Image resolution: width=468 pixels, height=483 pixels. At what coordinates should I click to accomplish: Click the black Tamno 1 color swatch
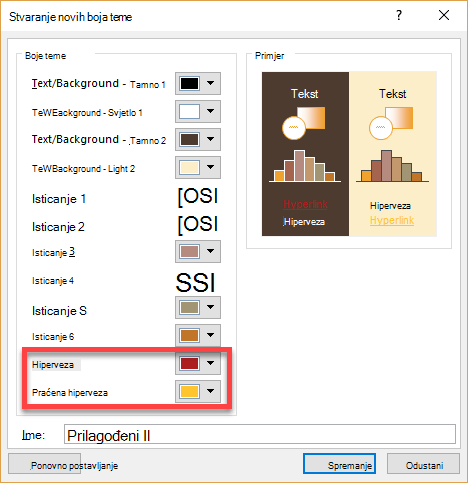coord(189,83)
